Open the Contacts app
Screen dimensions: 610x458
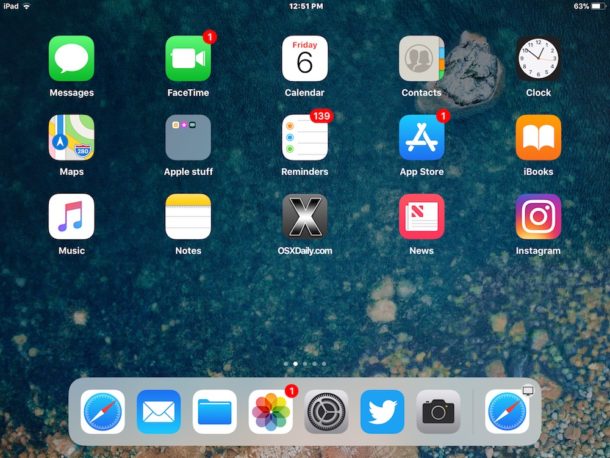click(421, 58)
